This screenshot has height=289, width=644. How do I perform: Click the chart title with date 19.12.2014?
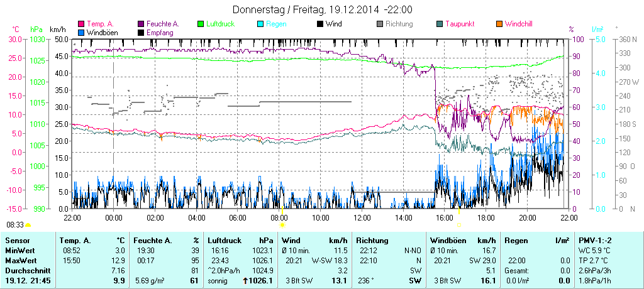322,10
